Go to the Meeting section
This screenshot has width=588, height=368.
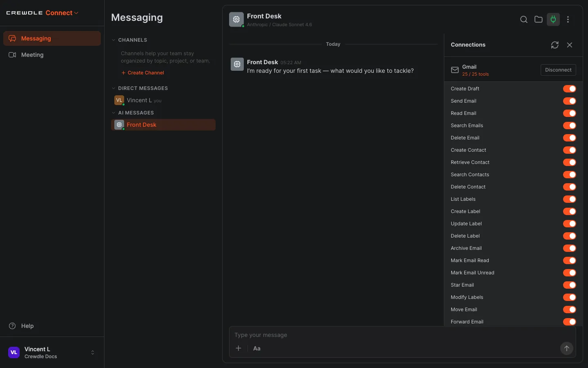point(52,55)
